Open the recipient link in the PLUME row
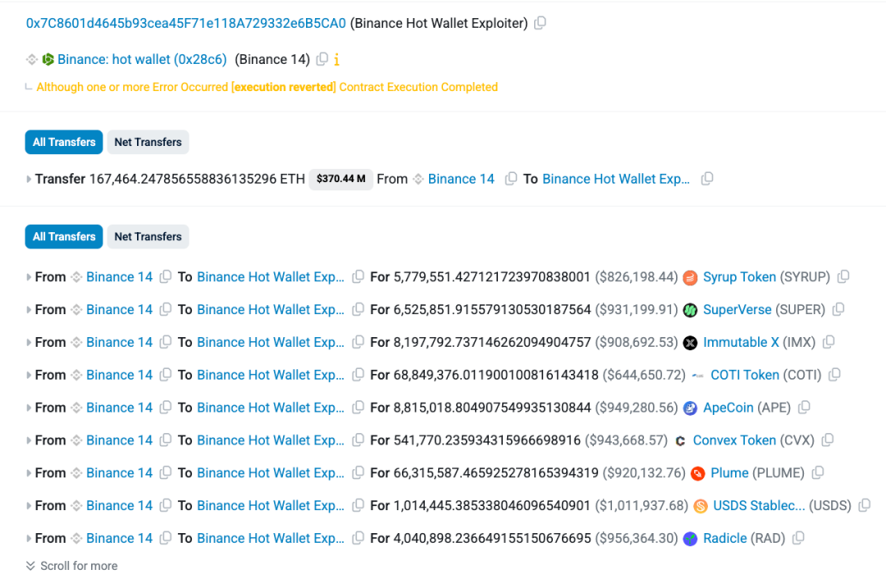 coord(271,472)
